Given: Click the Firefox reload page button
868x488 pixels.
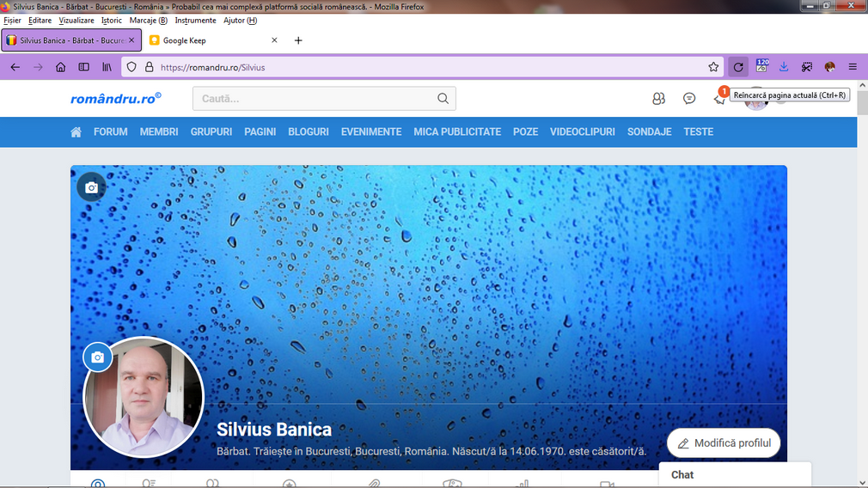Looking at the screenshot, I should click(738, 67).
